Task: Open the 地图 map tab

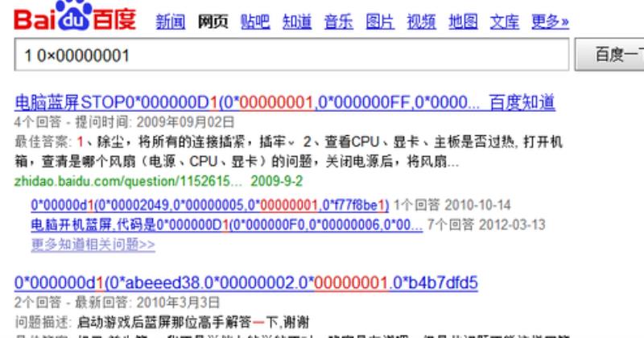Action: [463, 22]
